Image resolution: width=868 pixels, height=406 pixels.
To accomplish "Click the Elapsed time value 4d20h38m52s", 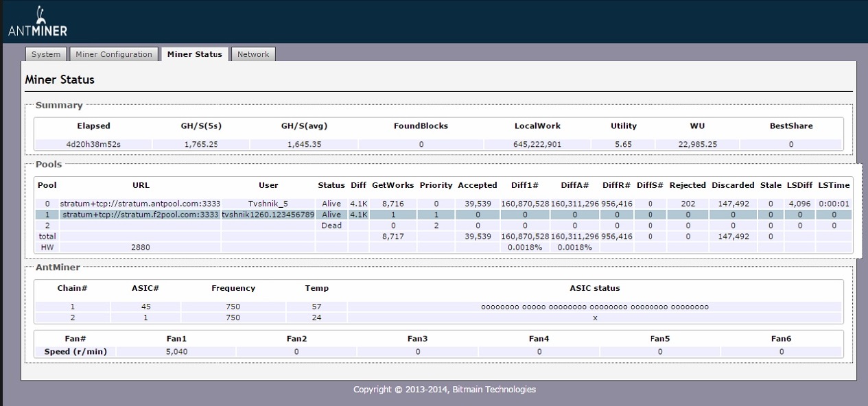I will 93,145.
